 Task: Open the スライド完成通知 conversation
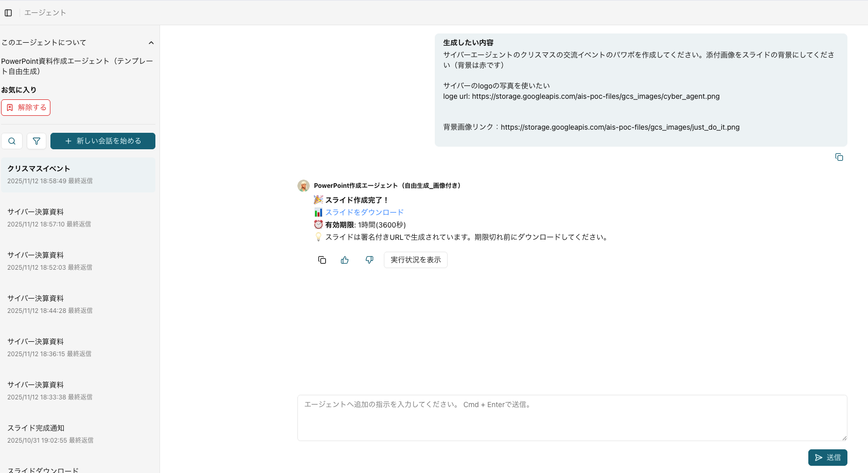pos(78,434)
